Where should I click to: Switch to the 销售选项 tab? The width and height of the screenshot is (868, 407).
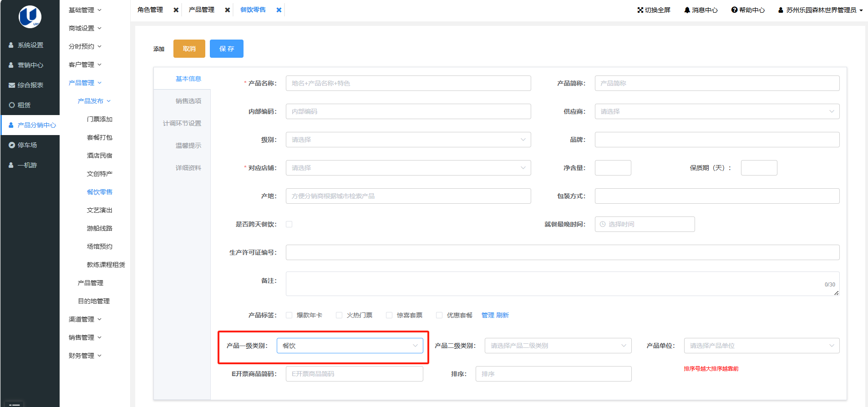[x=188, y=101]
